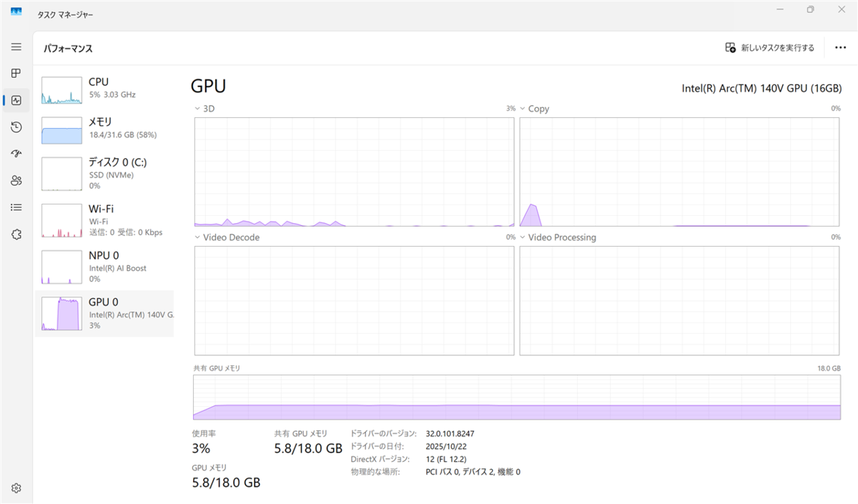Click the 3D engine usage graph
The width and height of the screenshot is (858, 504).
[x=354, y=172]
